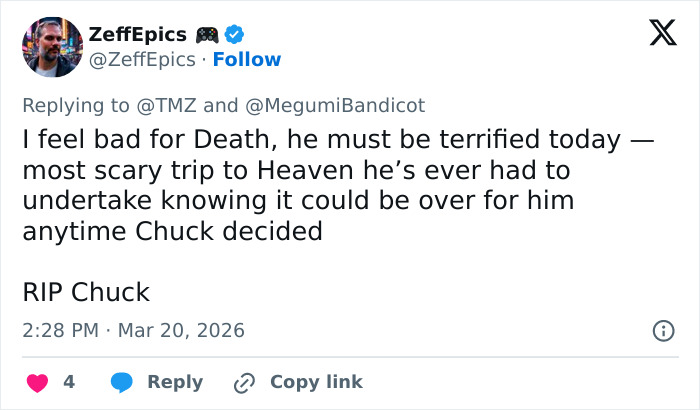Like the tweet with the heart icon
Image resolution: width=700 pixels, height=410 pixels.
click(37, 382)
